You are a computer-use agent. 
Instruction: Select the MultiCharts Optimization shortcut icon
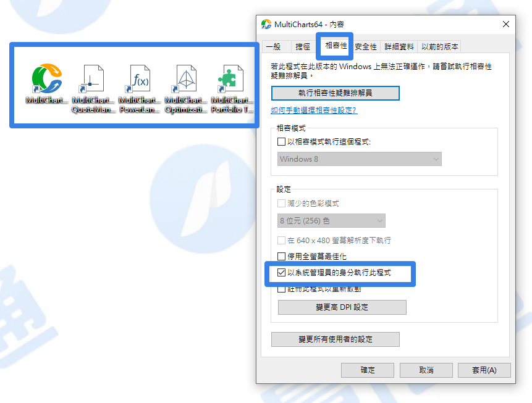click(x=185, y=78)
